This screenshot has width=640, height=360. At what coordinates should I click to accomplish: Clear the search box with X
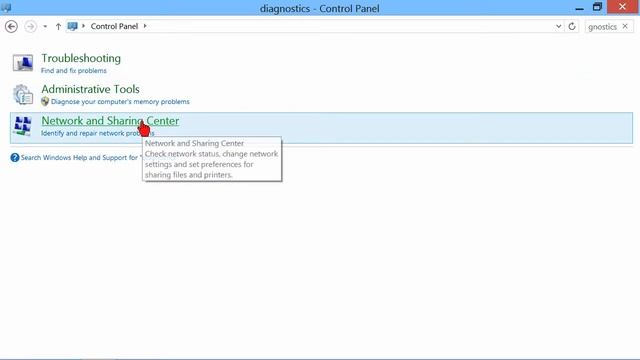coord(625,26)
